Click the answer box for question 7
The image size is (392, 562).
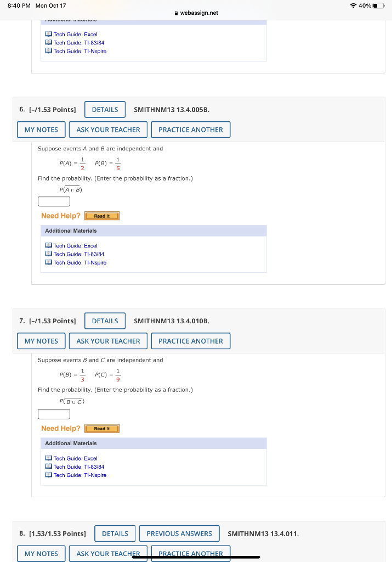coord(53,414)
